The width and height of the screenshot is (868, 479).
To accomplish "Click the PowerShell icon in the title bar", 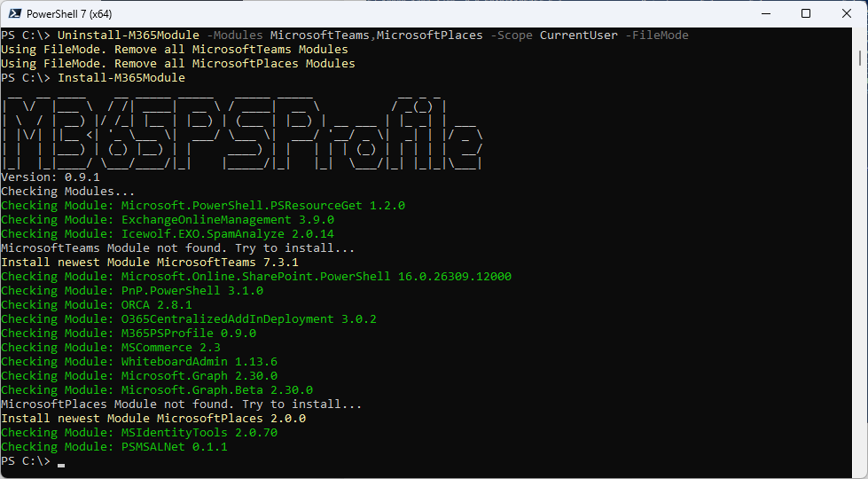I will (x=14, y=14).
